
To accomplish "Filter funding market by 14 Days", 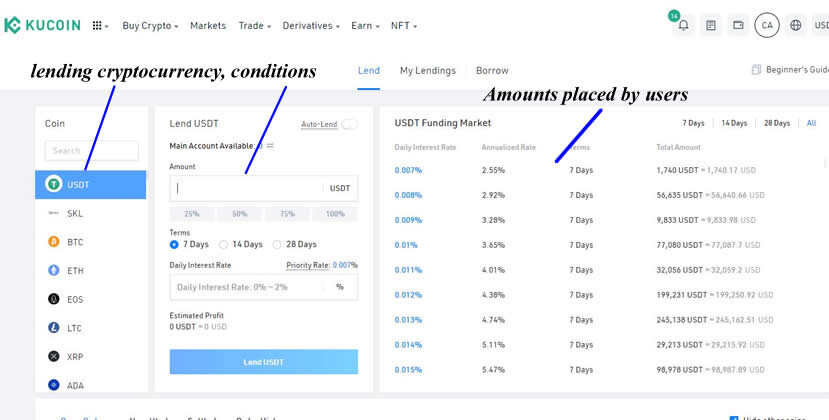I will pos(734,123).
